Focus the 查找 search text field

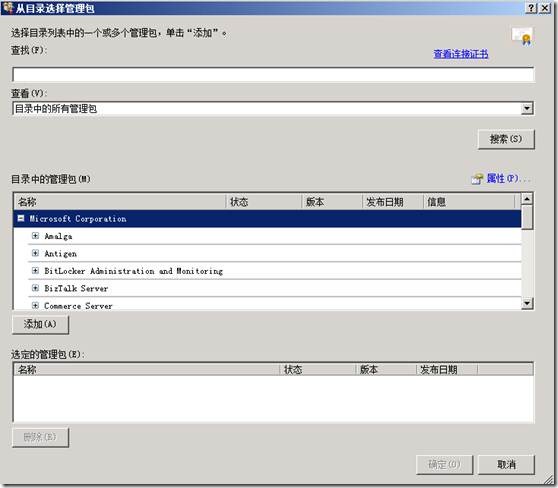[273, 75]
